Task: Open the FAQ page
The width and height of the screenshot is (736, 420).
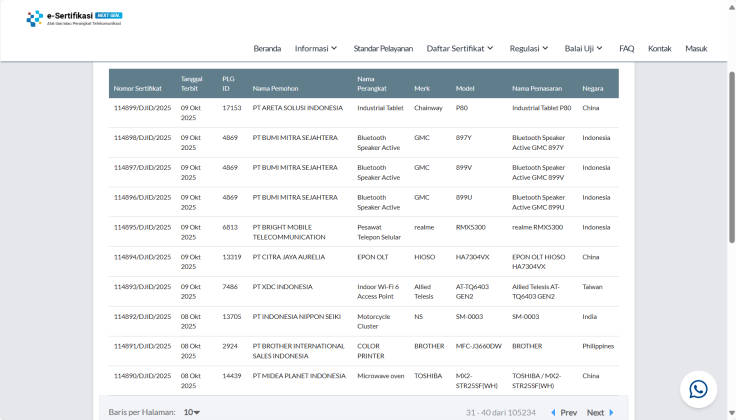Action: [x=626, y=48]
